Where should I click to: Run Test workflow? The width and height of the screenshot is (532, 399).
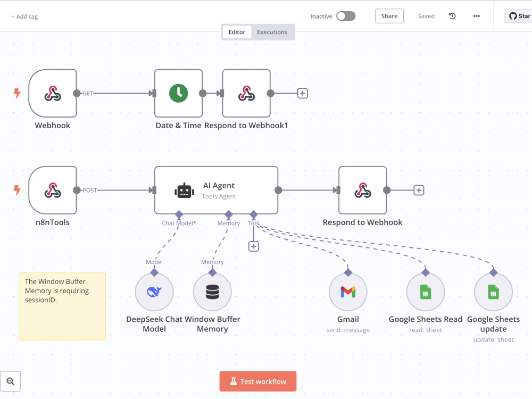(x=258, y=381)
